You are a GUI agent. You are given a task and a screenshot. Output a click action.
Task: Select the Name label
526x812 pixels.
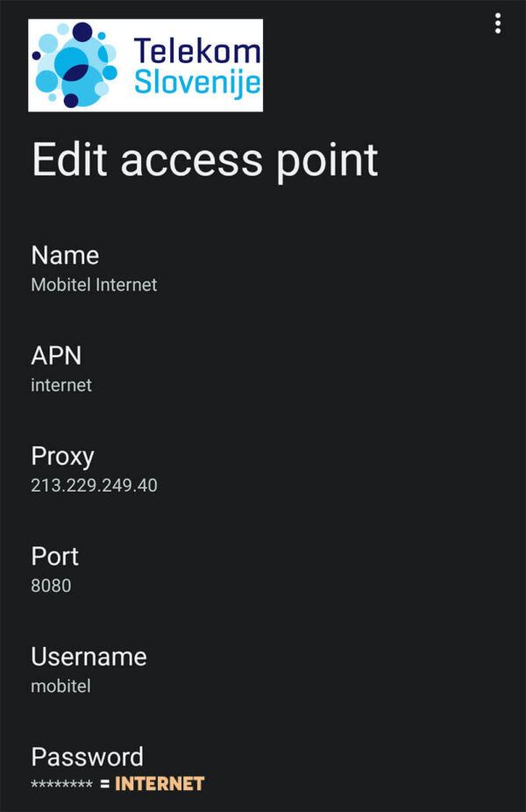click(x=65, y=255)
